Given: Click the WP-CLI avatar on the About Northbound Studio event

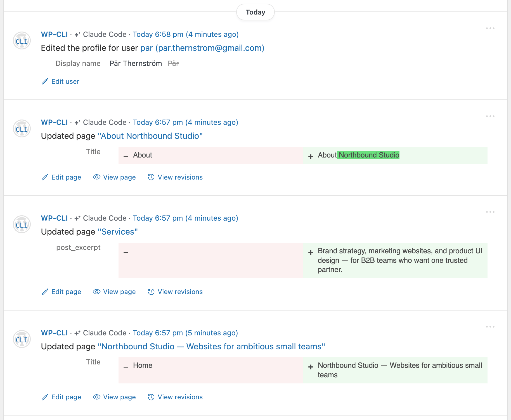Looking at the screenshot, I should 22,129.
